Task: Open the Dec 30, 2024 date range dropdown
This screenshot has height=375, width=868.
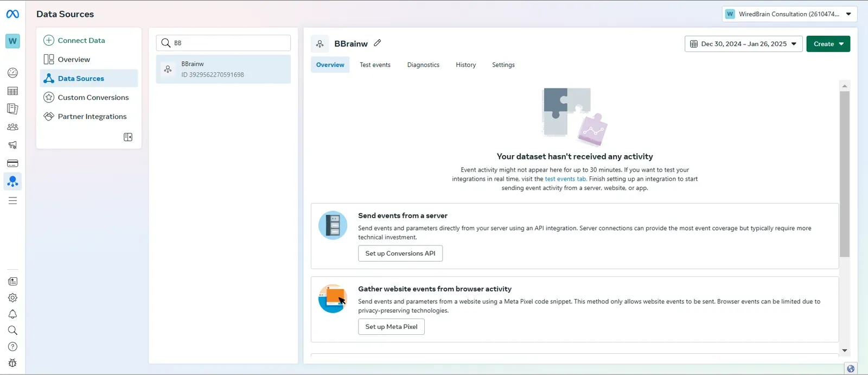Action: [x=743, y=44]
